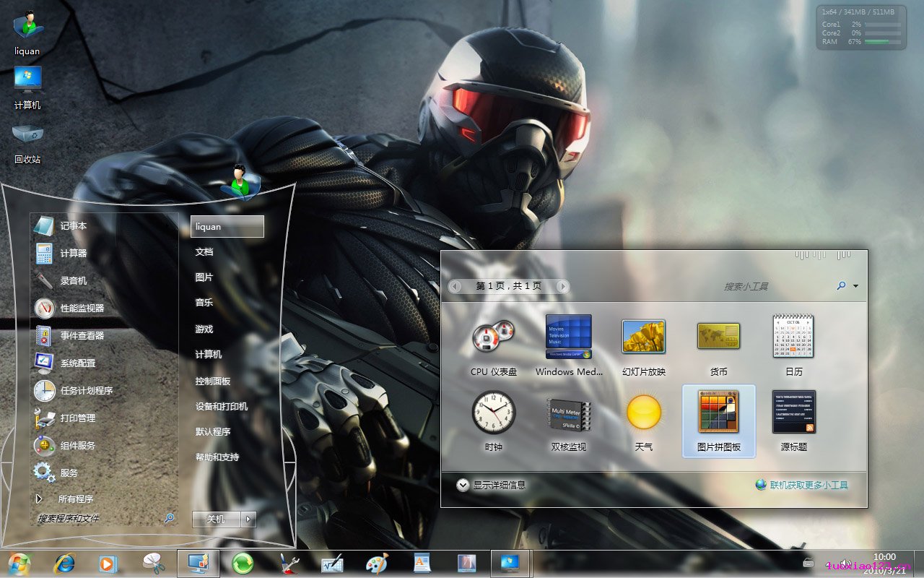Select the 源标题 feed headlines gadget
Viewport: 924px width, 578px height.
coord(793,423)
